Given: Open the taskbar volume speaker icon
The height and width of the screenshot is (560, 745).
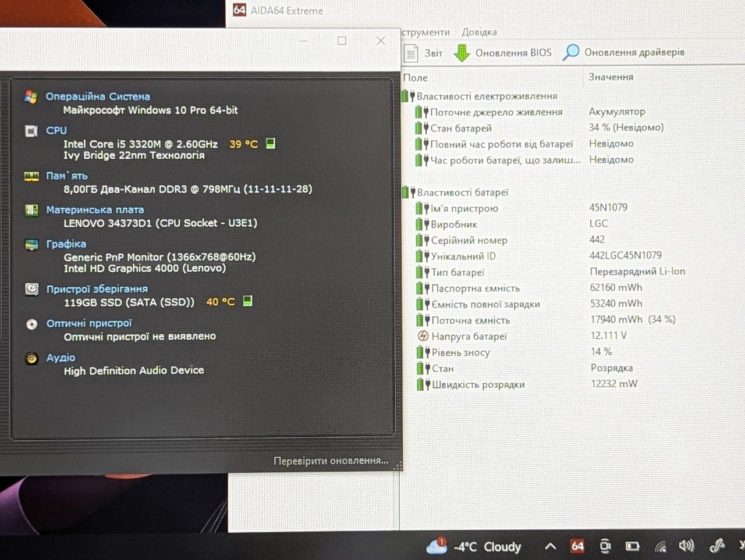Looking at the screenshot, I should (x=686, y=545).
